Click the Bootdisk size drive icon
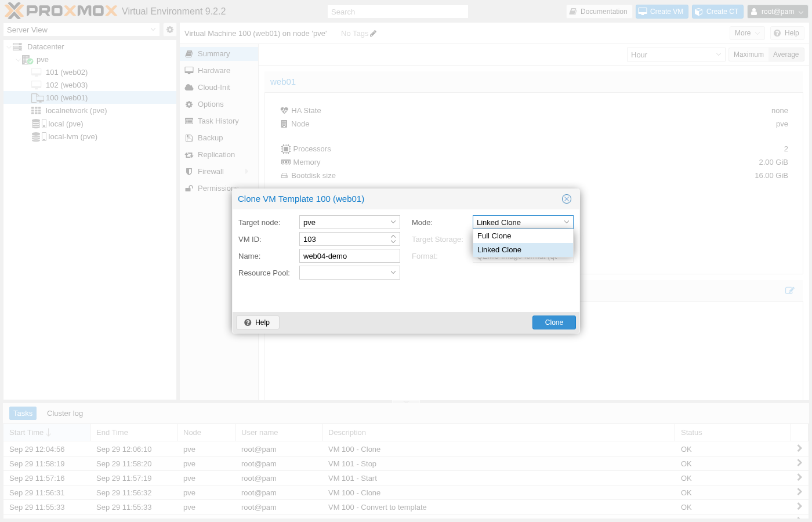The height and width of the screenshot is (522, 812). (x=284, y=176)
